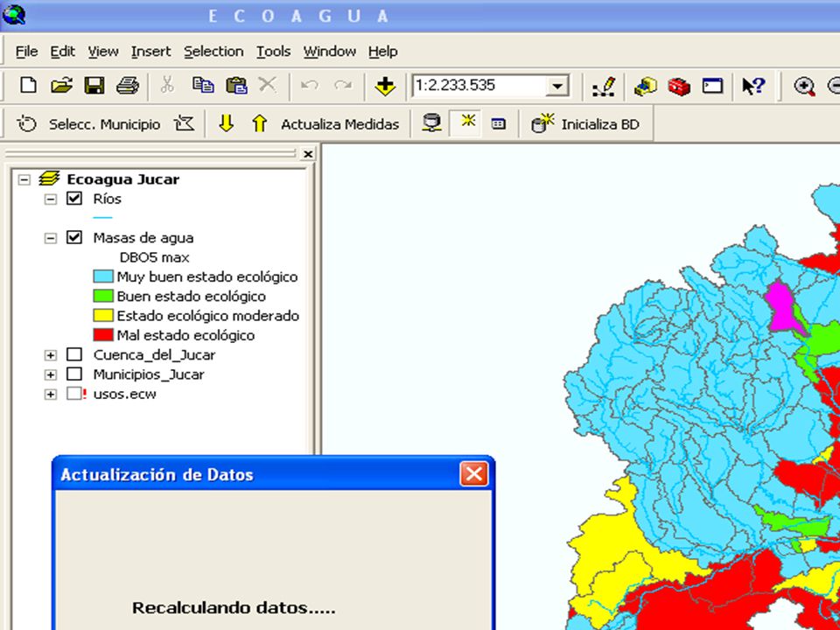
Task: Click the Ríos cyan line symbol
Action: 103,218
